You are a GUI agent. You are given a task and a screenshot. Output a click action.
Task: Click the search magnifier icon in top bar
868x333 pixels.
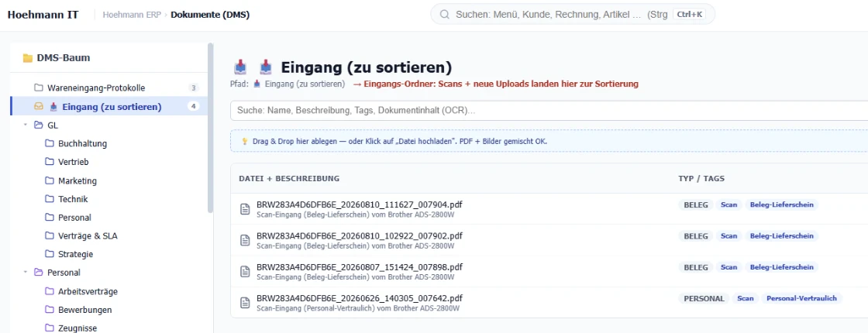pyautogui.click(x=444, y=15)
